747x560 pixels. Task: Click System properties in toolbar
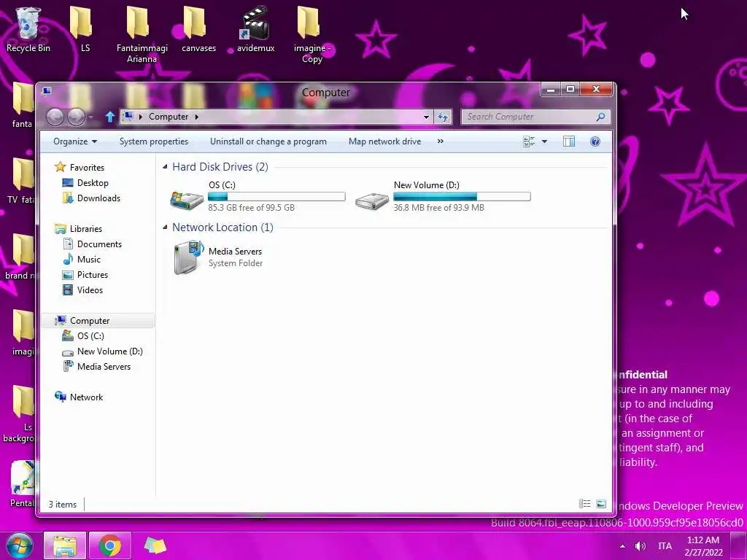(154, 141)
